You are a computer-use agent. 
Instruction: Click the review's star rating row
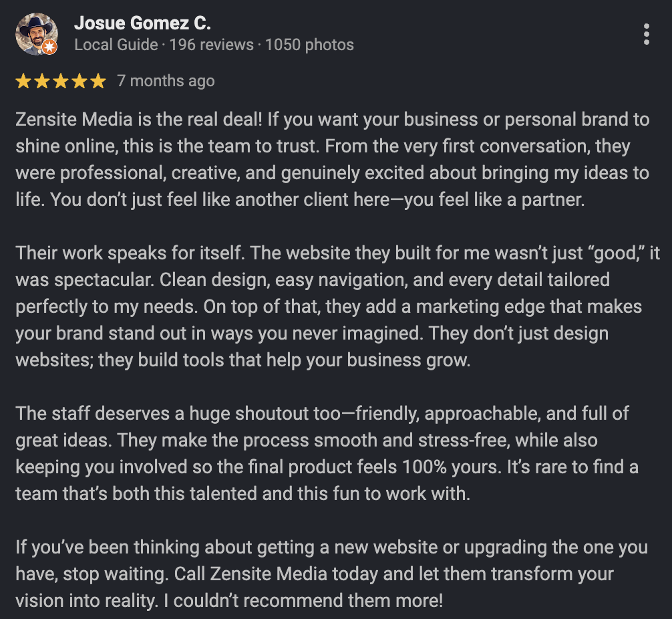tap(60, 80)
